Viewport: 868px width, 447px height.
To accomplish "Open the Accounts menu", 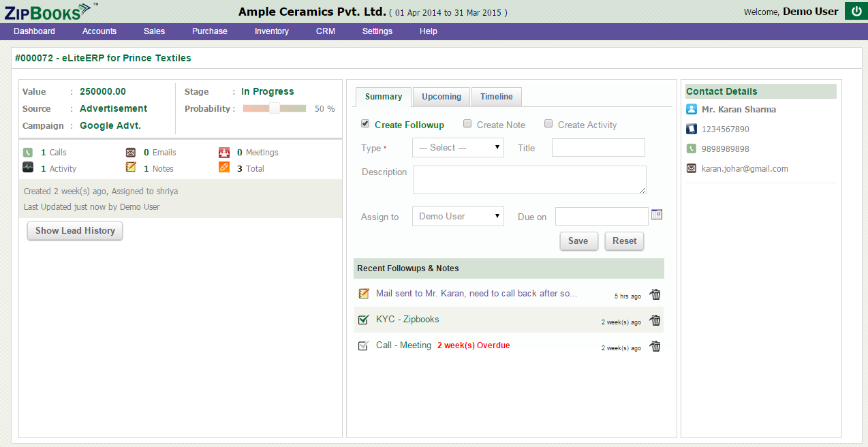I will (99, 31).
